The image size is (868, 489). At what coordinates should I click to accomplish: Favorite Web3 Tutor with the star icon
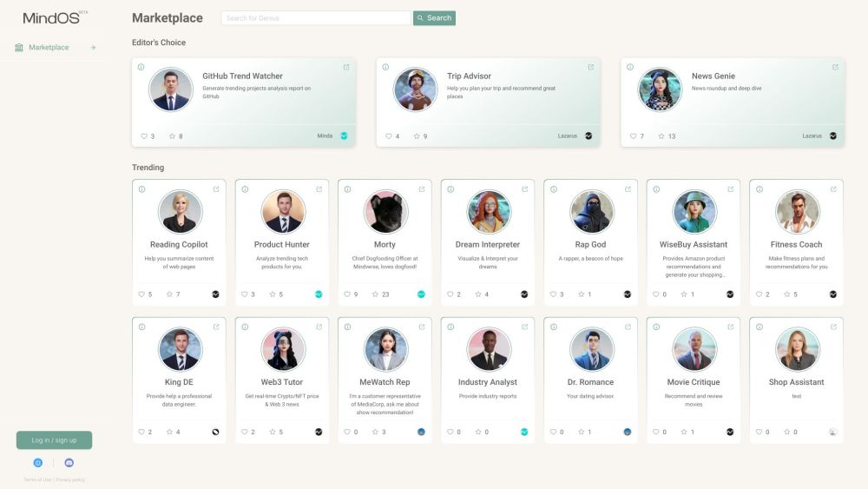coord(273,432)
